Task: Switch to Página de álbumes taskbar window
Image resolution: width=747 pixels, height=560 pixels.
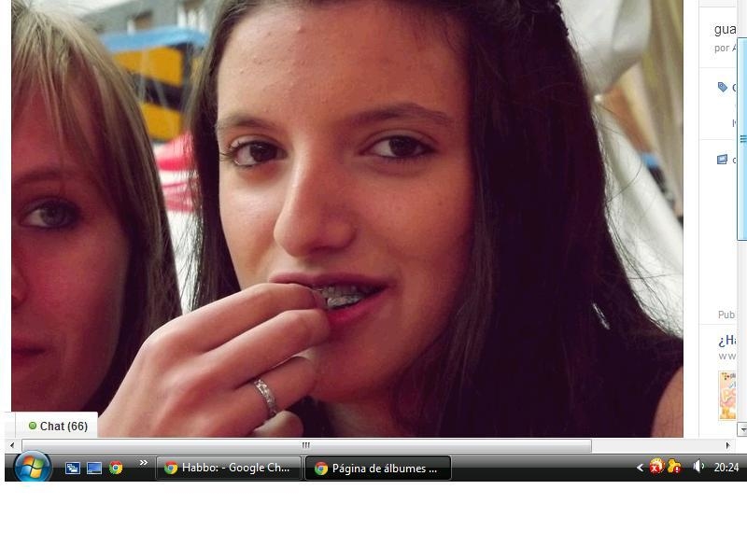Action: pyautogui.click(x=377, y=468)
